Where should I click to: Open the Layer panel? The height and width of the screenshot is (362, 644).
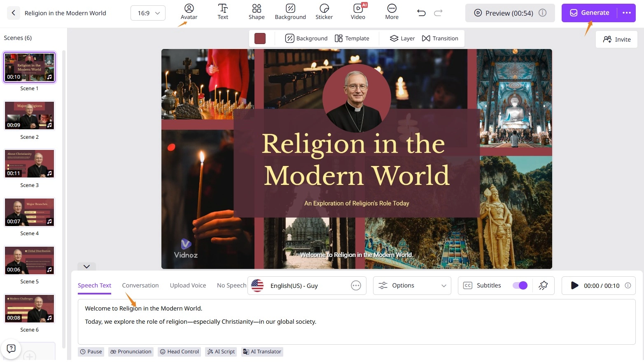pyautogui.click(x=401, y=38)
